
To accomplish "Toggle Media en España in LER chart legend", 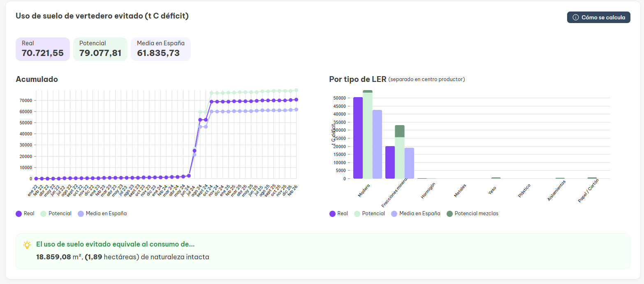I will [415, 214].
